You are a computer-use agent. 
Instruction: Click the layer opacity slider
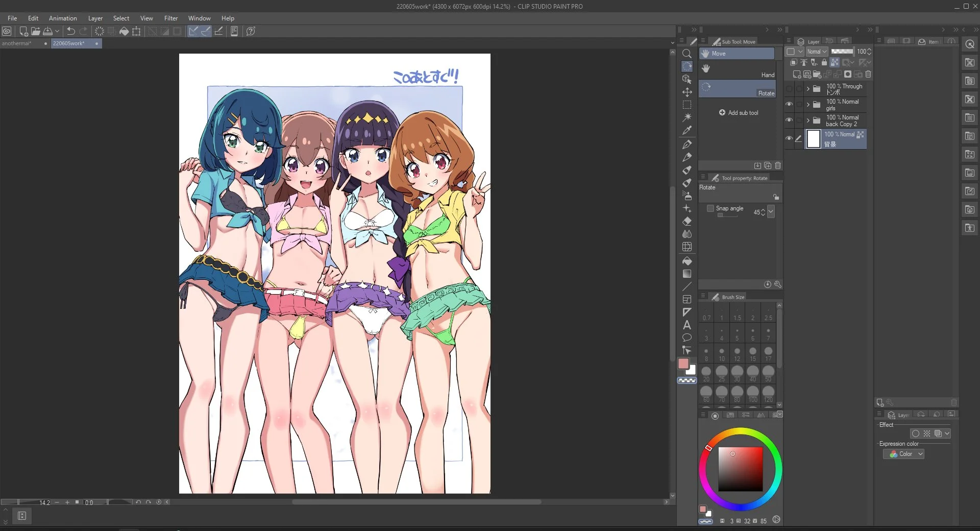tap(842, 52)
